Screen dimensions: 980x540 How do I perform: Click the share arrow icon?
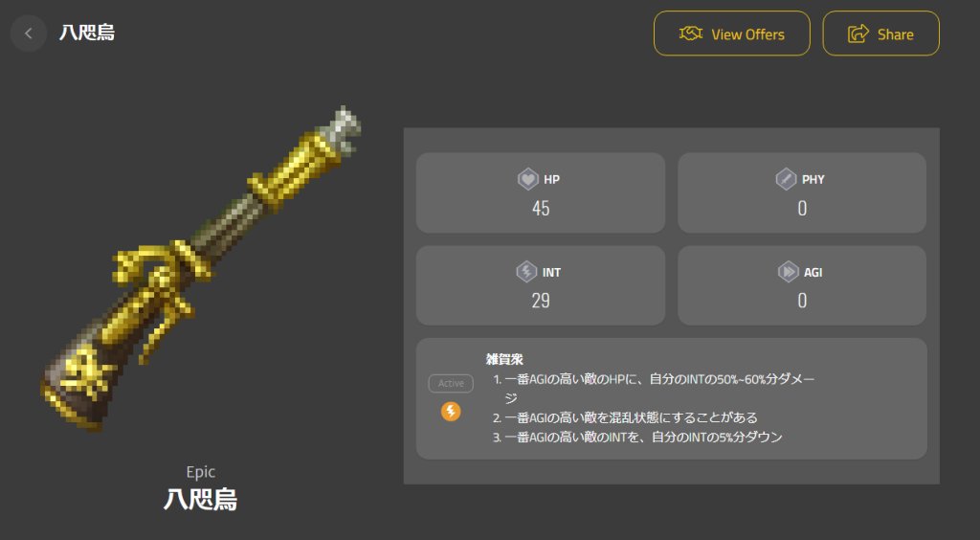click(x=858, y=34)
